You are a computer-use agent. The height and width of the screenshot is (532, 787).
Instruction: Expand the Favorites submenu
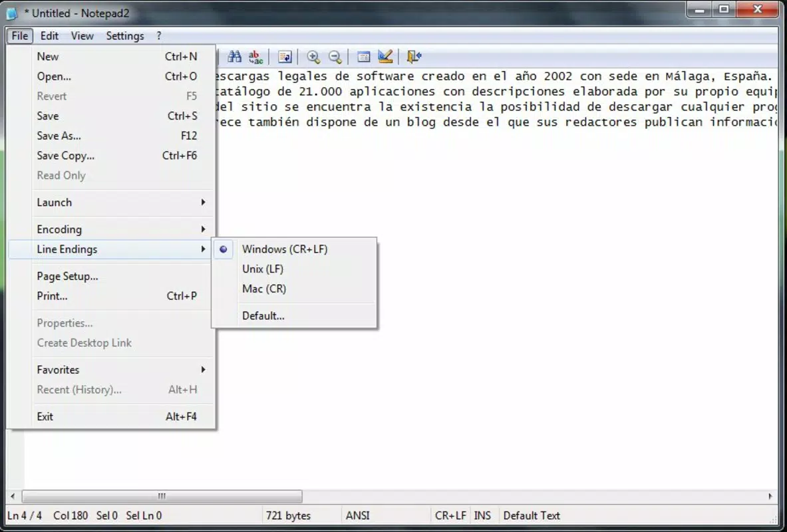[x=111, y=370]
